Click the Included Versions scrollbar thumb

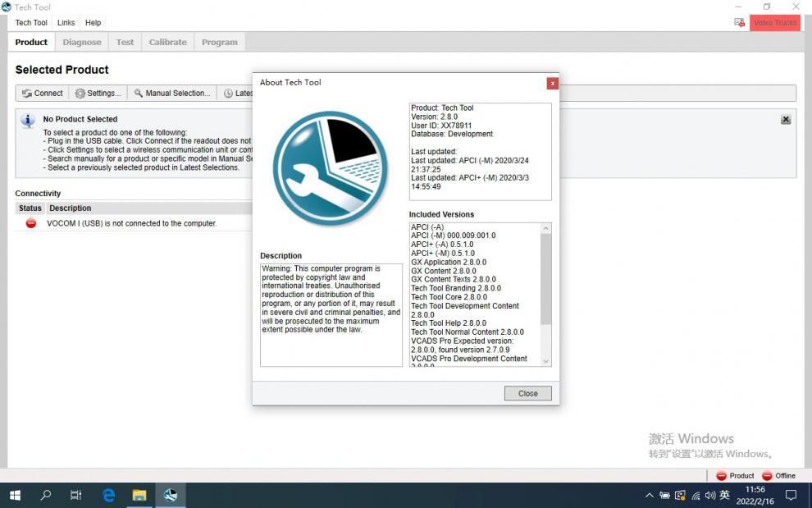coord(545,279)
